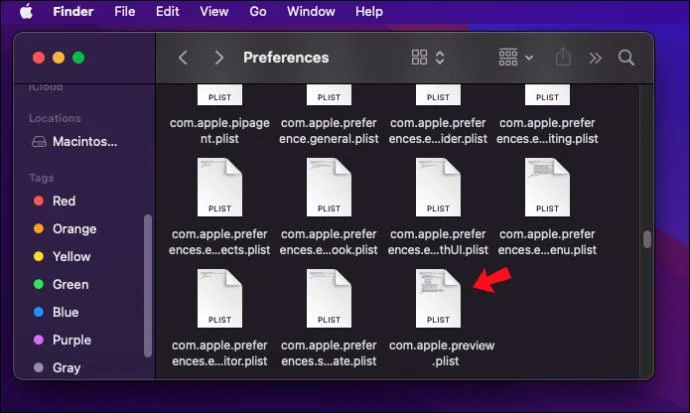
Task: Click the Yellow tag label
Action: pyautogui.click(x=71, y=256)
